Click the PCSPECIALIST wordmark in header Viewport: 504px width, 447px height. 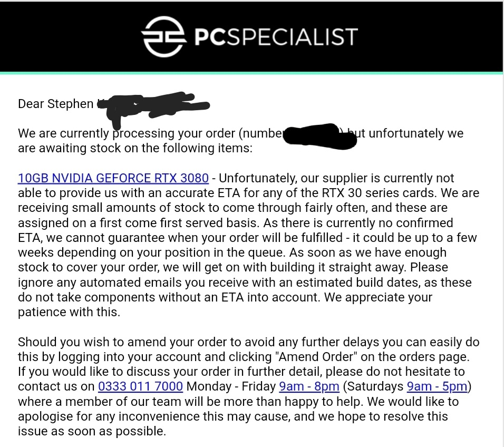click(x=276, y=36)
